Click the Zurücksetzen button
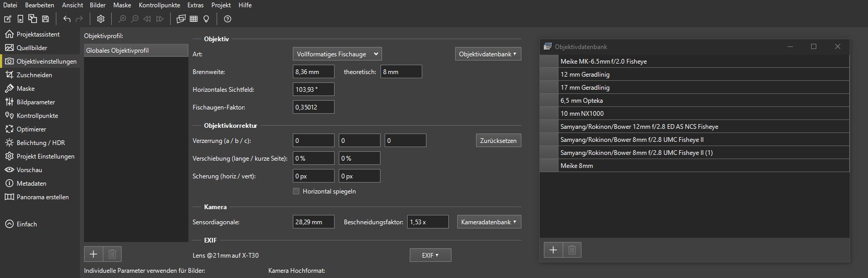Viewport: 868px width, 278px height. 498,141
